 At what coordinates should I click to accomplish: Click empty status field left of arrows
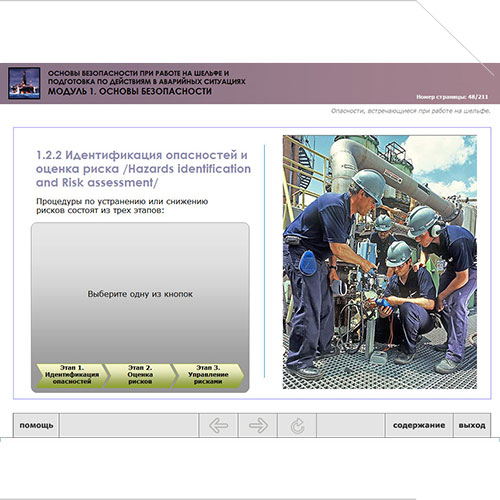129,425
